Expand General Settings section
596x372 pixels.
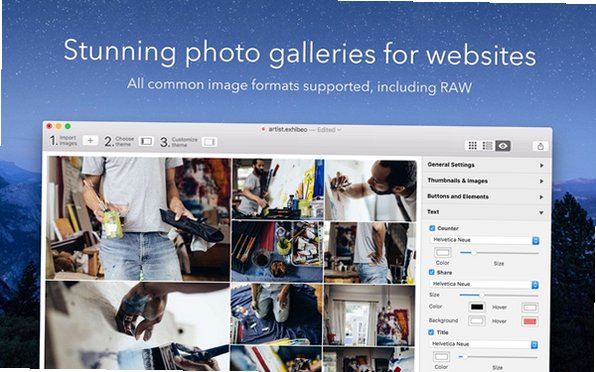(486, 165)
